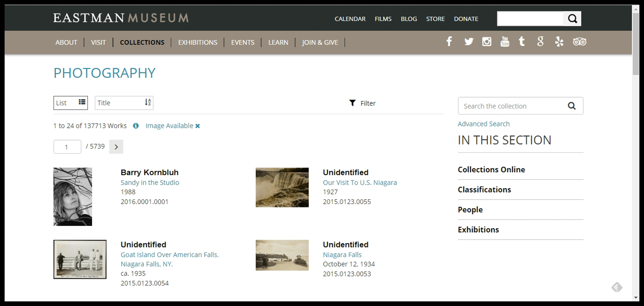Click the YouTube icon
The height and width of the screenshot is (306, 644).
[x=505, y=42]
